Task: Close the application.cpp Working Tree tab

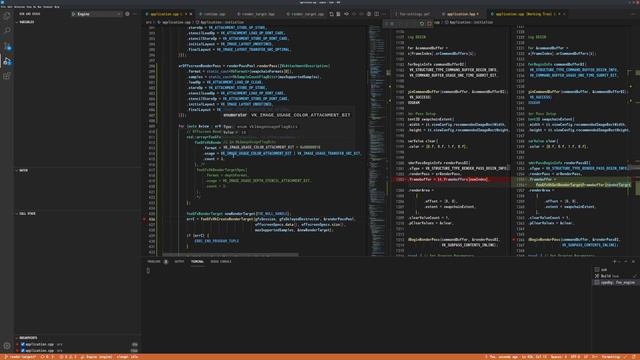Action: pyautogui.click(x=564, y=14)
